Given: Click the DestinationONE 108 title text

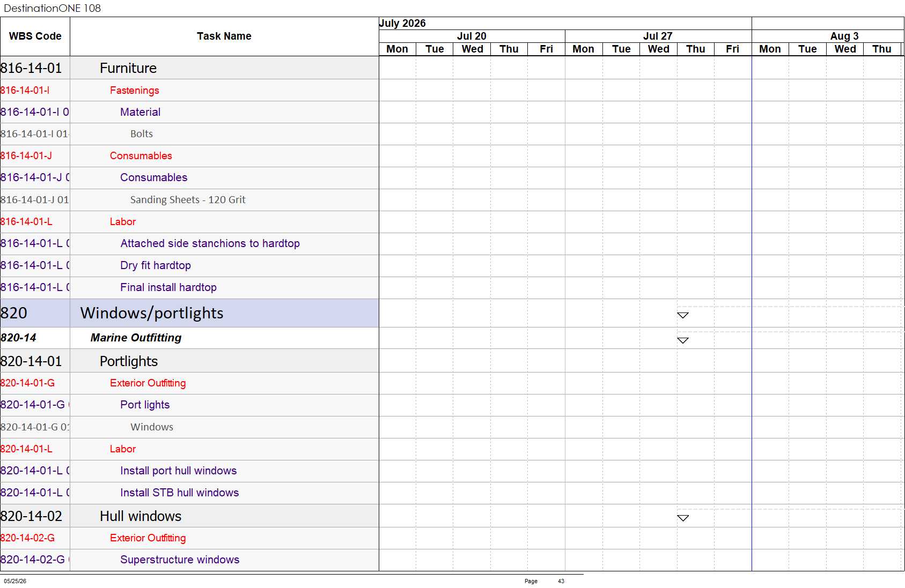Looking at the screenshot, I should [52, 8].
